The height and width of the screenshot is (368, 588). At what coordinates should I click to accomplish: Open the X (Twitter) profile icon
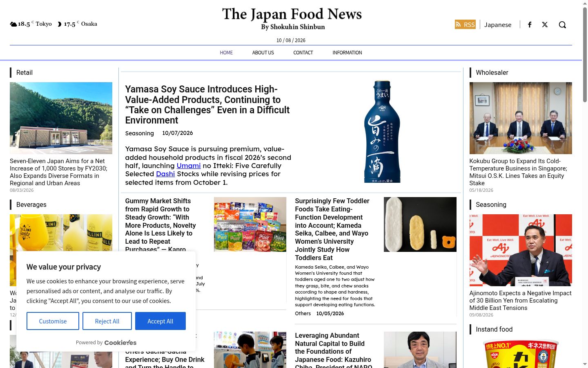click(545, 25)
